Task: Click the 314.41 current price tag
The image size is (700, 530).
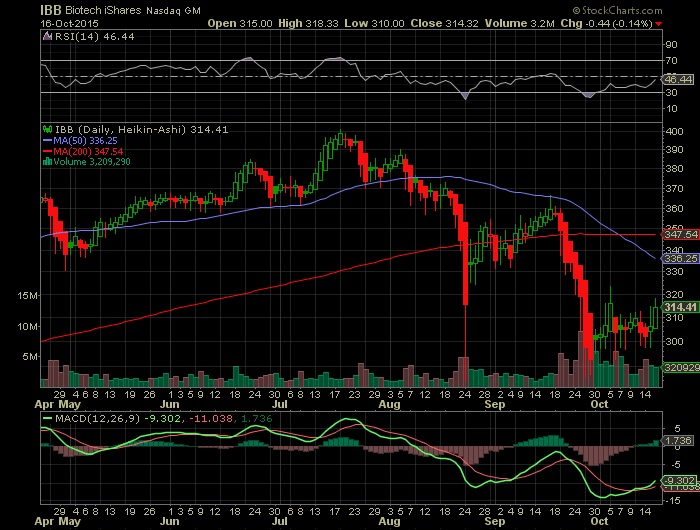Action: tap(674, 306)
